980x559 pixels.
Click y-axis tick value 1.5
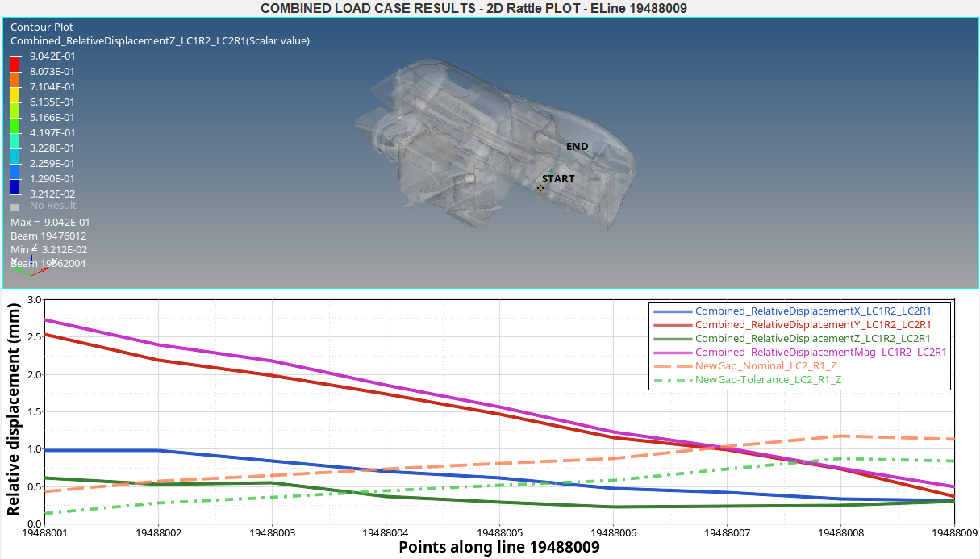33,411
